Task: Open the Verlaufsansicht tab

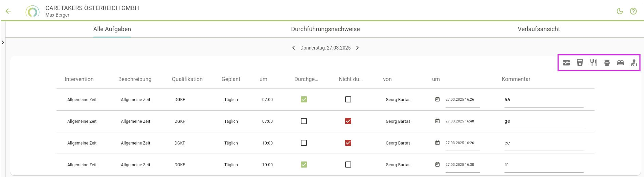Action: coord(539,29)
